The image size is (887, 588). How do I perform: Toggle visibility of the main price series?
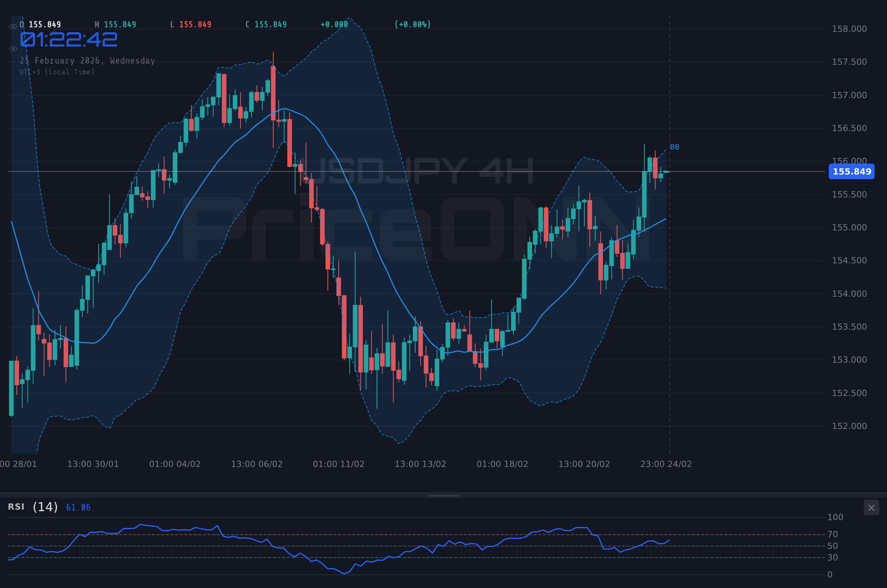pyautogui.click(x=13, y=26)
